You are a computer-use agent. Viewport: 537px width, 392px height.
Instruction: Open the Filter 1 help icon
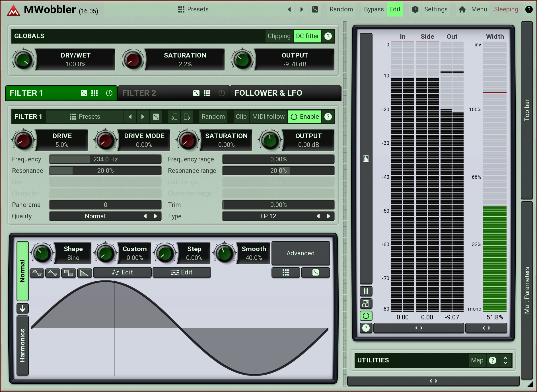pyautogui.click(x=328, y=117)
